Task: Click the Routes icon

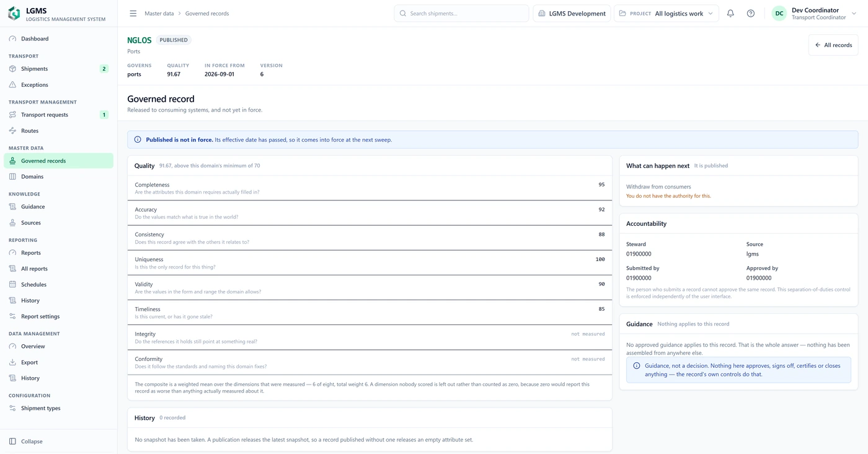Action: pos(12,131)
